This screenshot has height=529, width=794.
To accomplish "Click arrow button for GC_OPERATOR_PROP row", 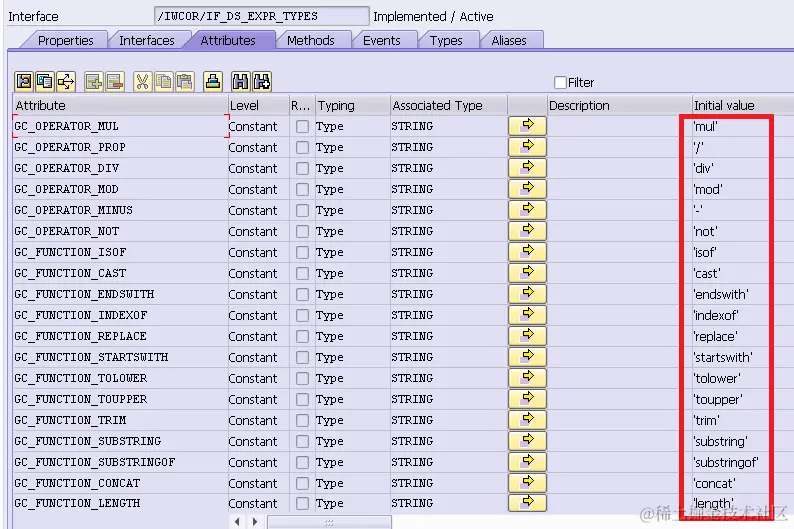I will pos(528,147).
